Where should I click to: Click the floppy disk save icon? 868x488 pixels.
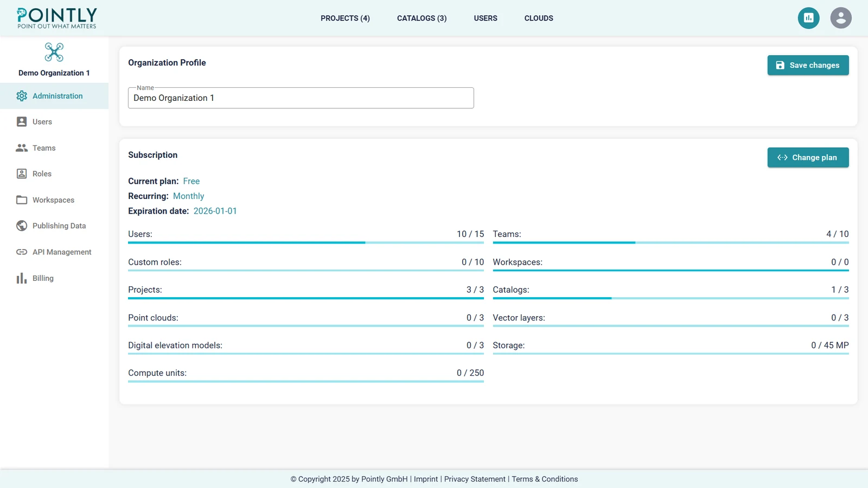tap(780, 65)
